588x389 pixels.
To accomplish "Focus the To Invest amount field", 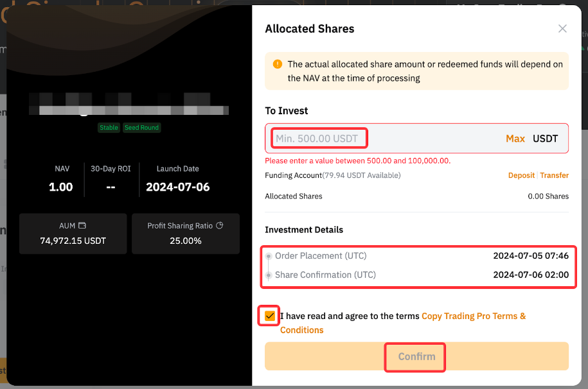I will click(x=386, y=139).
